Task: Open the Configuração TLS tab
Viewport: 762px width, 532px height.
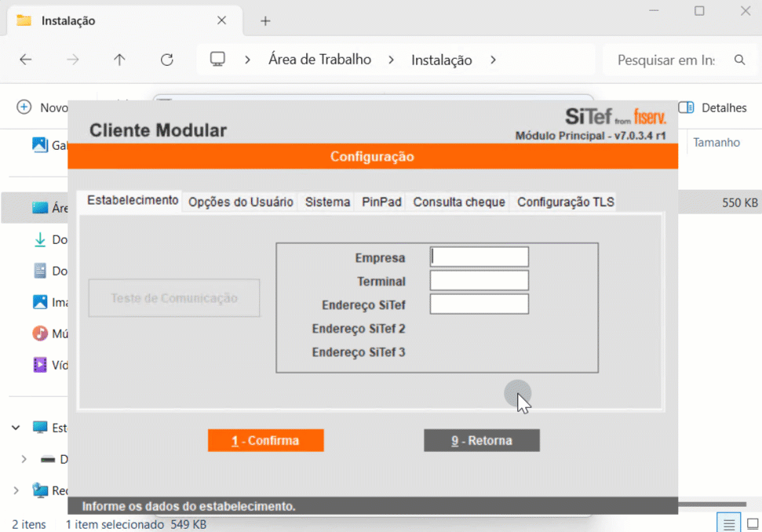Action: [565, 202]
